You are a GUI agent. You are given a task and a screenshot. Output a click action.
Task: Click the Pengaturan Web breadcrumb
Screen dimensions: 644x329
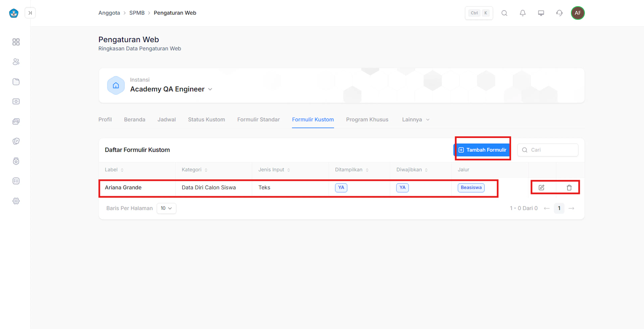[x=175, y=13]
